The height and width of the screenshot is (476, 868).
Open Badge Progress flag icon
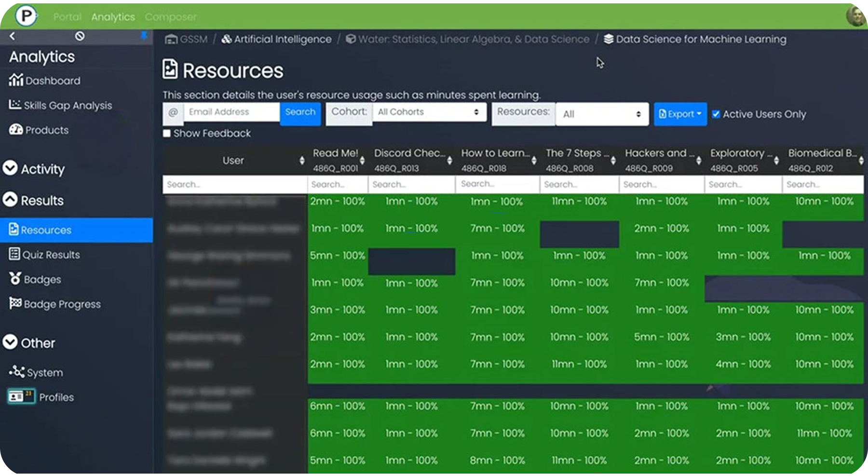tap(15, 303)
